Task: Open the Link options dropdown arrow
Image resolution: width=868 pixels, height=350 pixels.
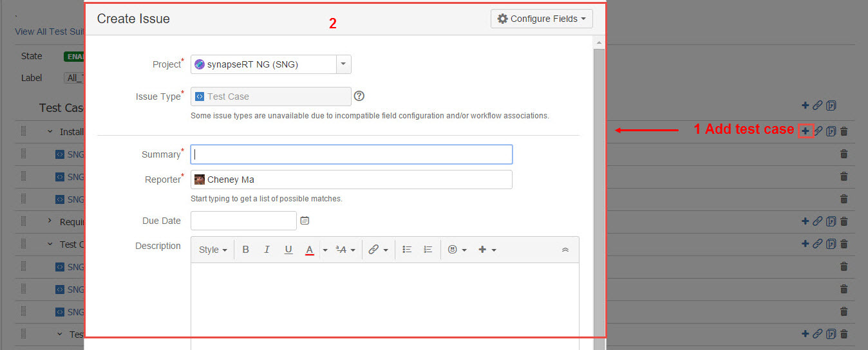Action: coord(386,250)
